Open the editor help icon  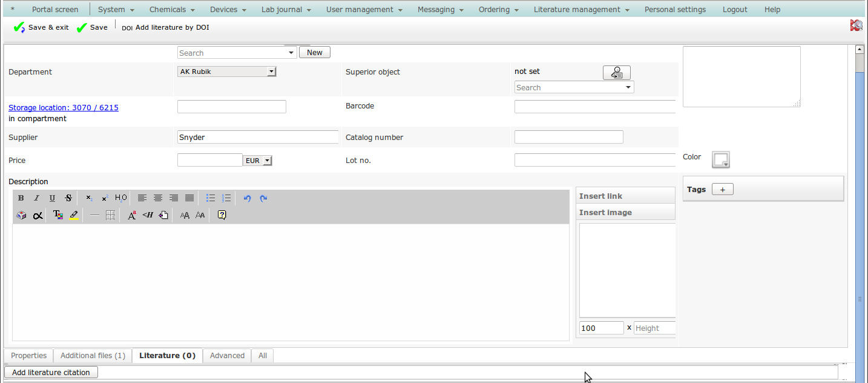click(x=222, y=215)
